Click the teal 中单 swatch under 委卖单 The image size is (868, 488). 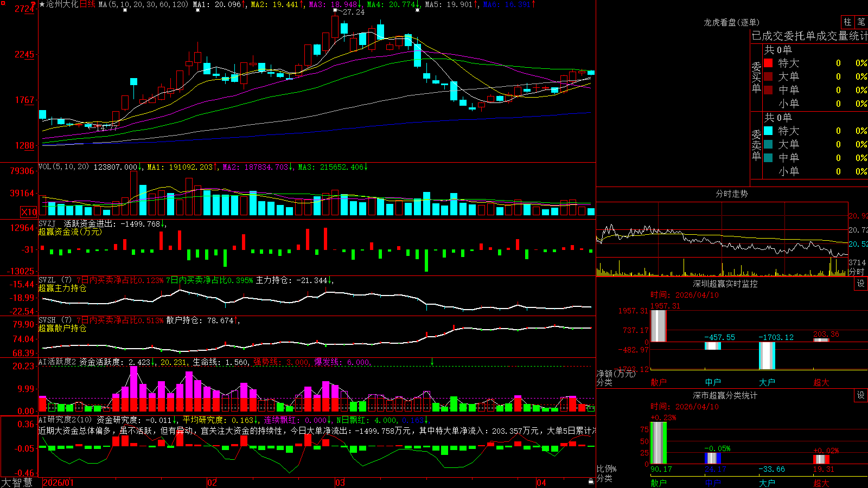(768, 158)
